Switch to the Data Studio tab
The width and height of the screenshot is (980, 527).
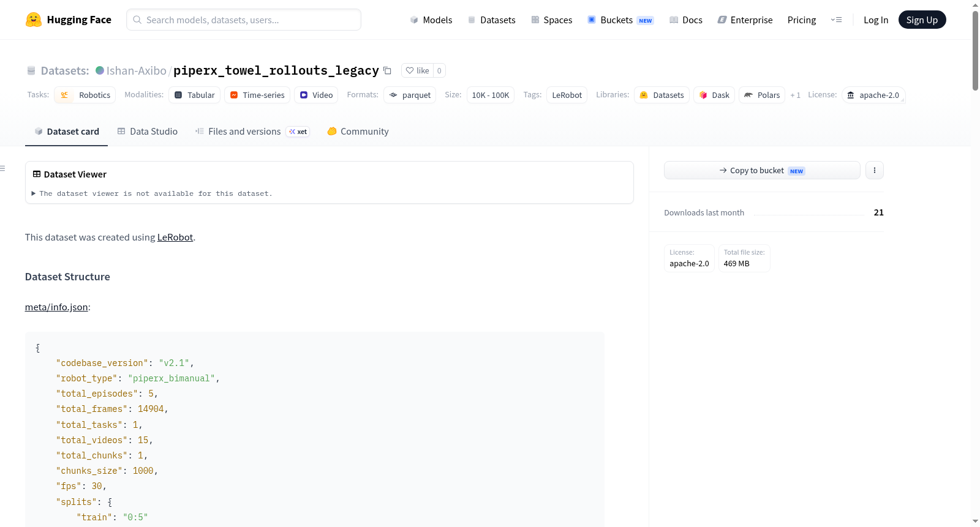coord(148,132)
